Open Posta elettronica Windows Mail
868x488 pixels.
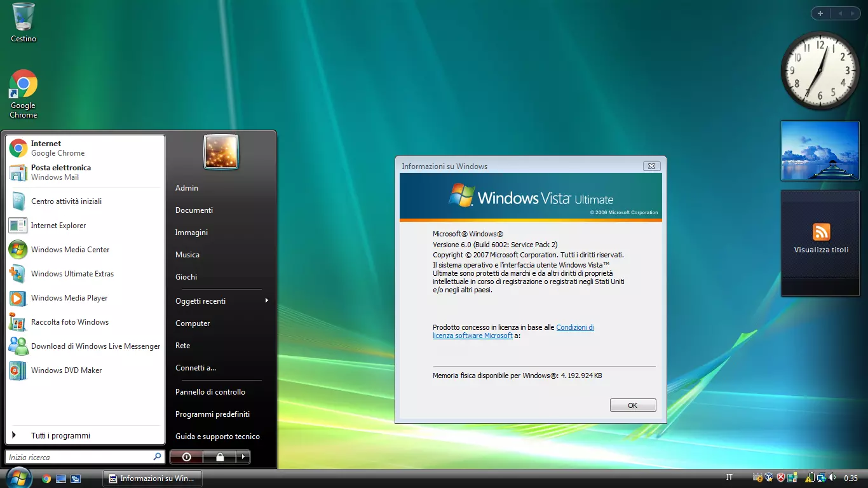pos(62,172)
